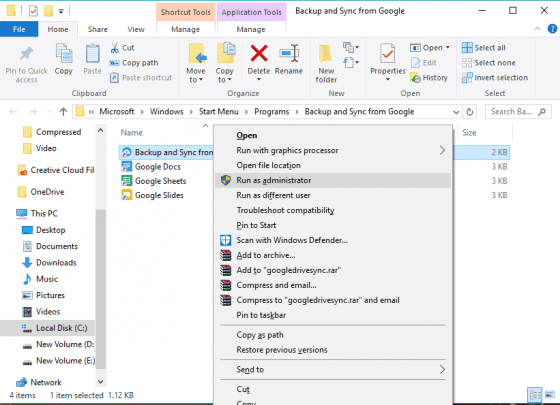Click the Programs breadcrumb in address bar
560x405 pixels.
(271, 112)
